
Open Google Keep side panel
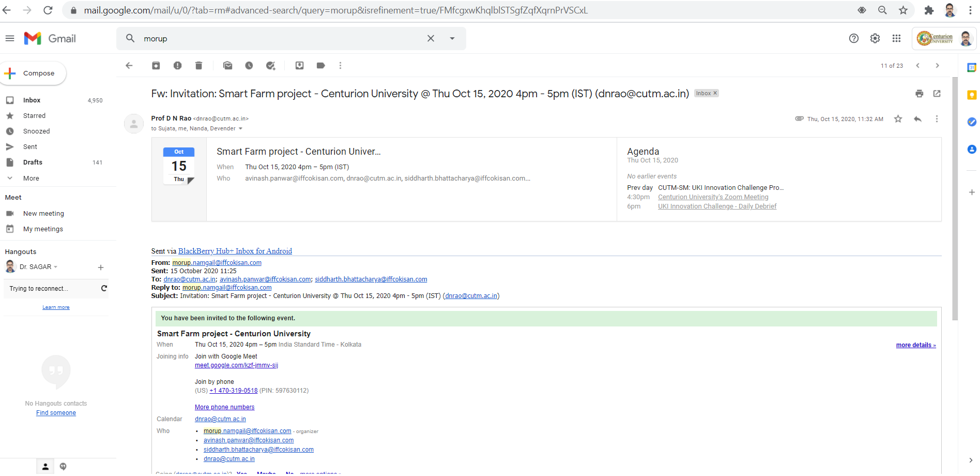pyautogui.click(x=972, y=95)
